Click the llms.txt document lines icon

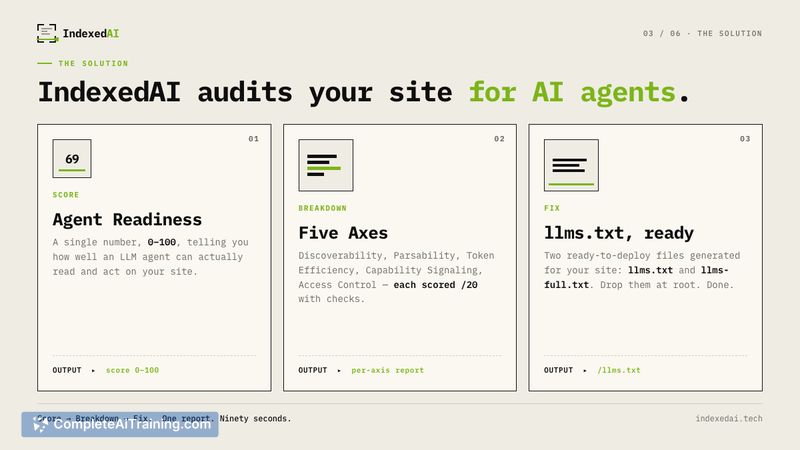point(571,165)
